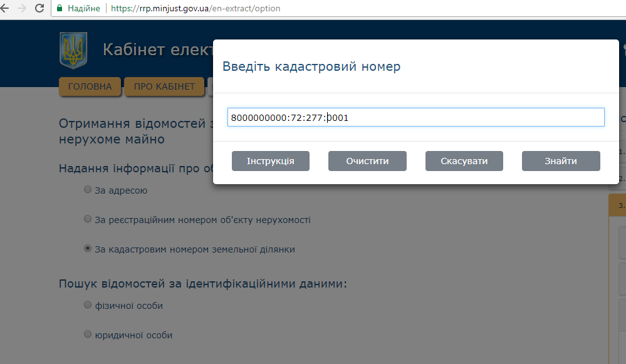Select the 'За адресою' radio option
This screenshot has width=626, height=364.
coord(88,190)
